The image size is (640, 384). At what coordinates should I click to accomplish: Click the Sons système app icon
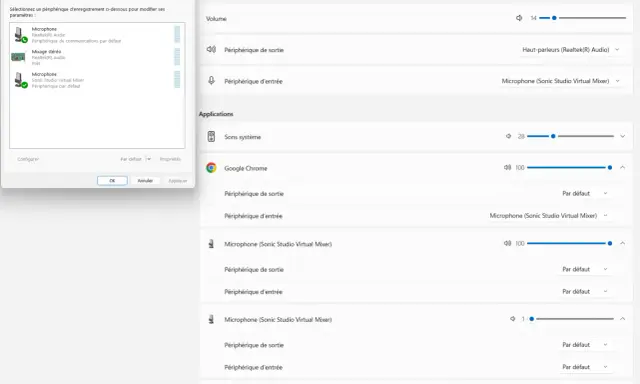click(x=211, y=136)
